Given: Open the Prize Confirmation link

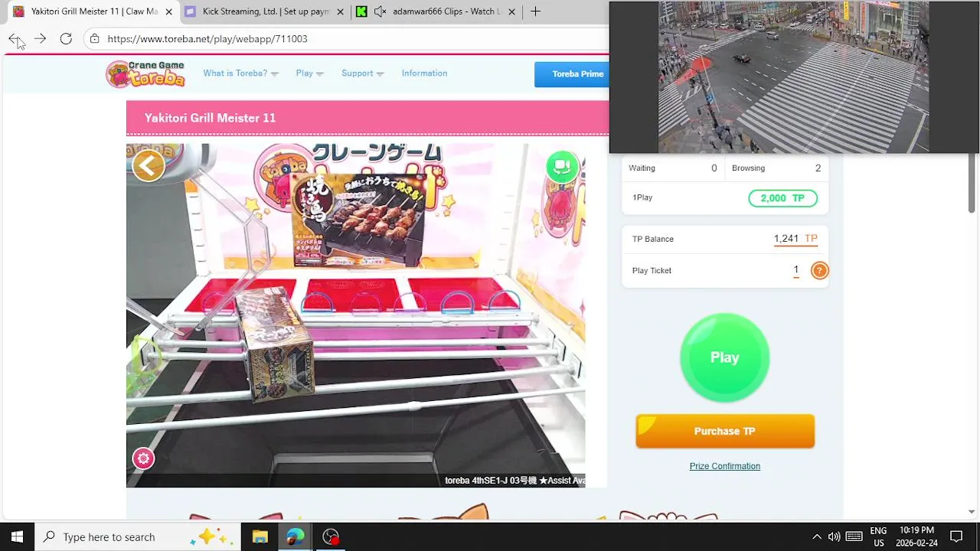Looking at the screenshot, I should pos(724,466).
